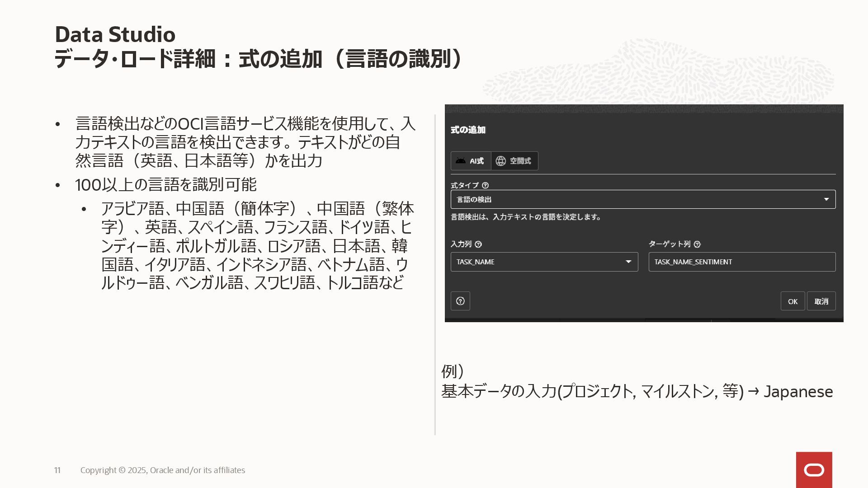Expand the 式タイプ dropdown arrow
Viewport: 868px width, 488px height.
click(x=826, y=199)
